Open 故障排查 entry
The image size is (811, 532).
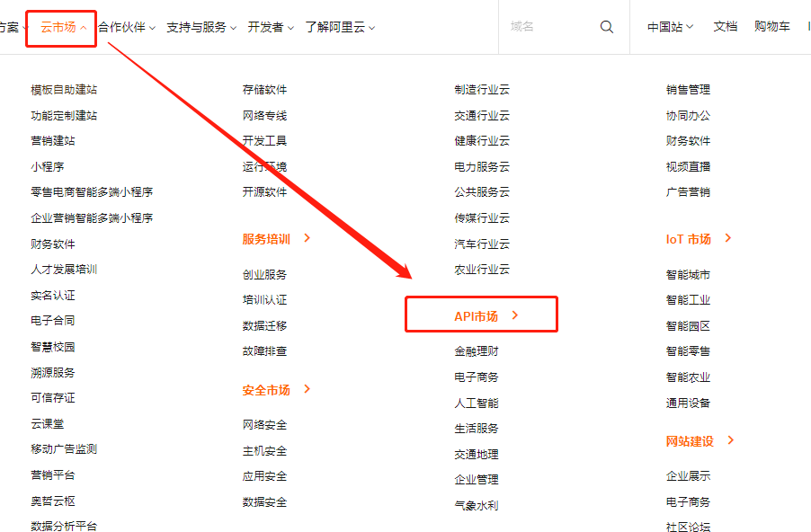pyautogui.click(x=264, y=351)
